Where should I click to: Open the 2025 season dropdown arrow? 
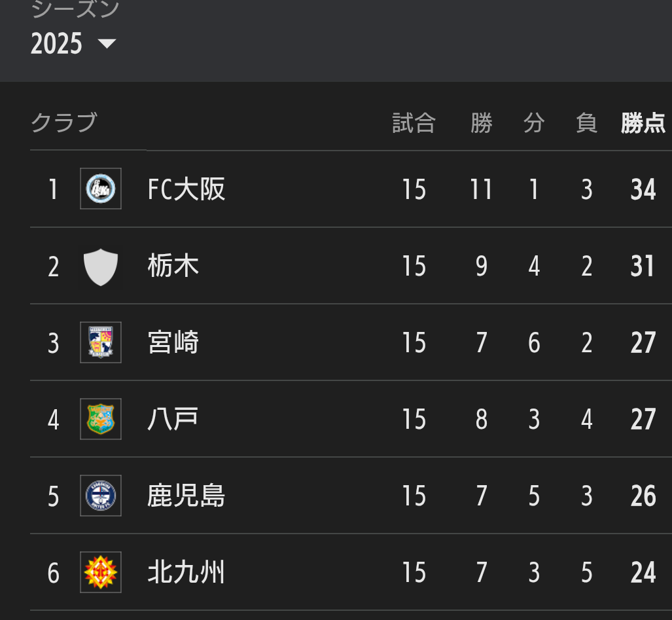pos(107,43)
